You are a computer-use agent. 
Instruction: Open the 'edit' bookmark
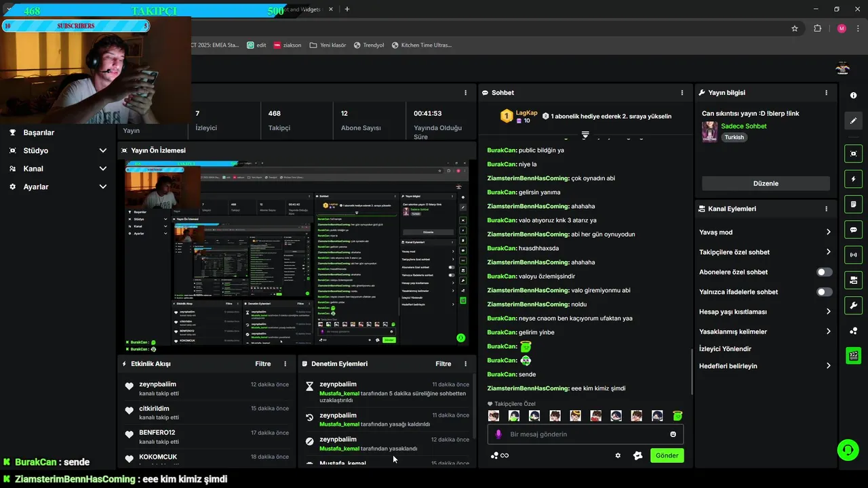pos(256,45)
